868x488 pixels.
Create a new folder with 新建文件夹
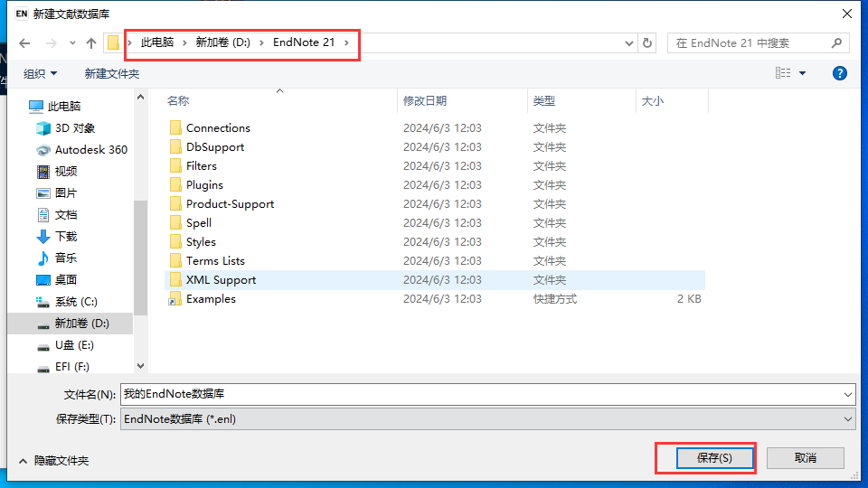coord(112,73)
